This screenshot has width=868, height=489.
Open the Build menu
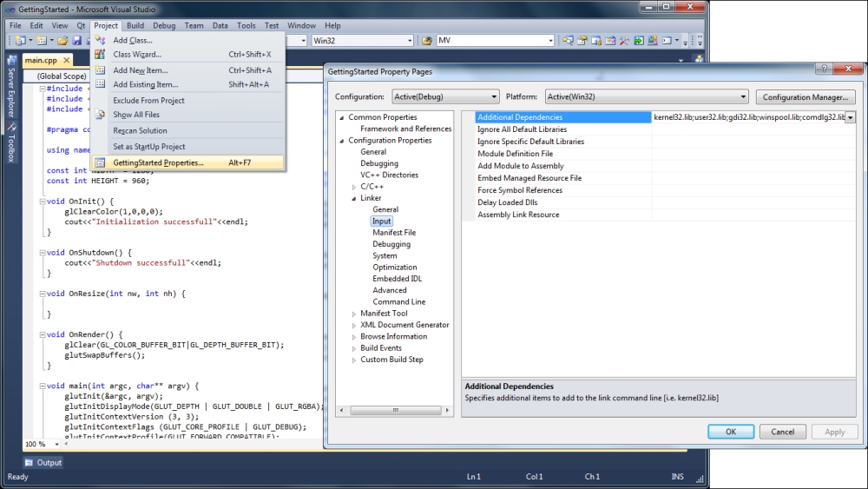135,25
